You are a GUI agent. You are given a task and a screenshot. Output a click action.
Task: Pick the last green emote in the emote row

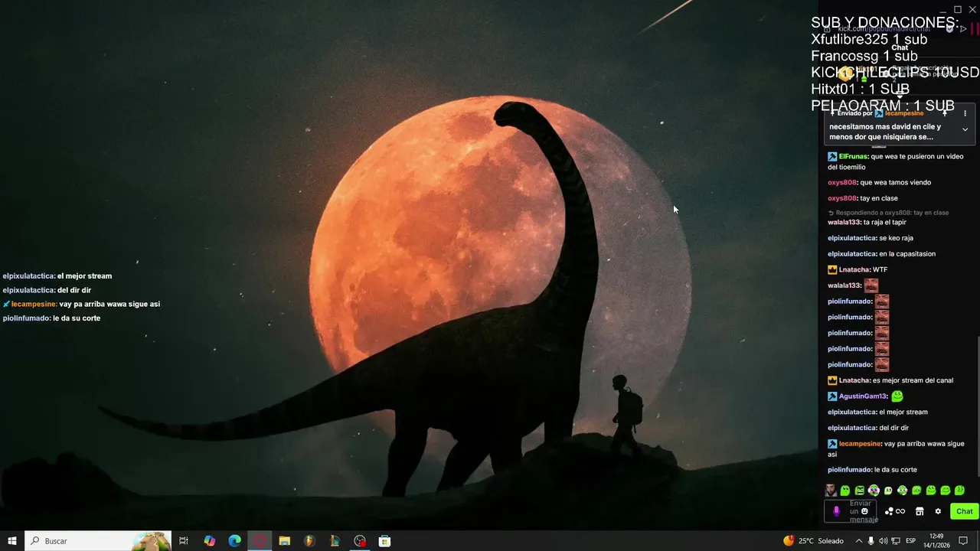point(959,491)
